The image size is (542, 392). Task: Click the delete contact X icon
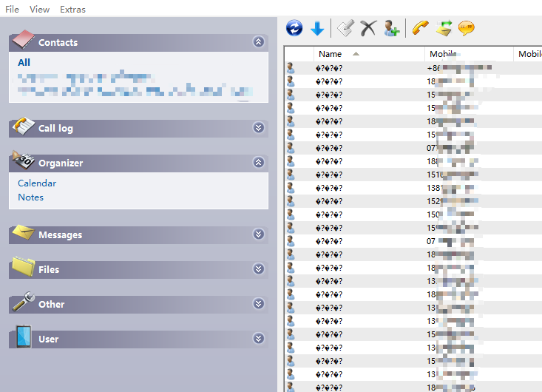pyautogui.click(x=368, y=29)
